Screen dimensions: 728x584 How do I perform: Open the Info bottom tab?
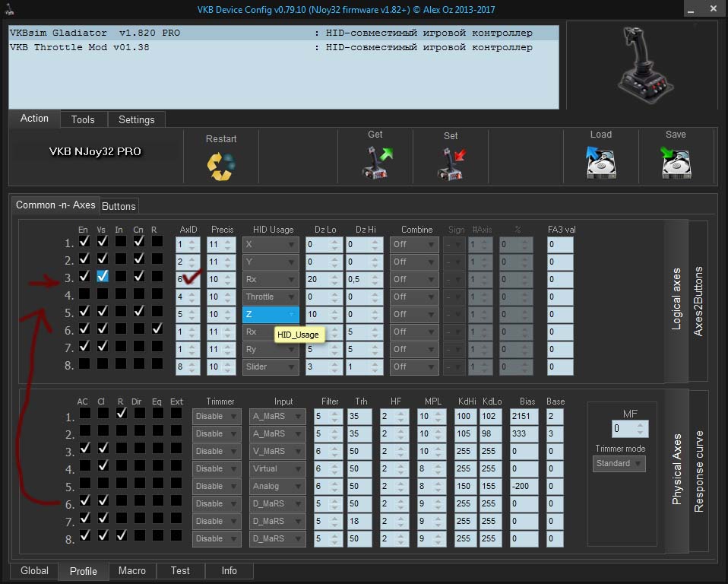[229, 571]
